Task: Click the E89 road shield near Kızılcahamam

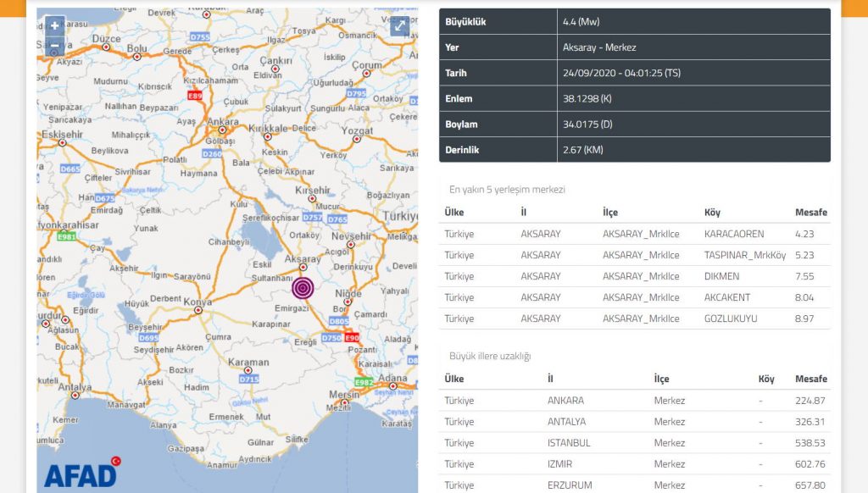Action: 195,96
